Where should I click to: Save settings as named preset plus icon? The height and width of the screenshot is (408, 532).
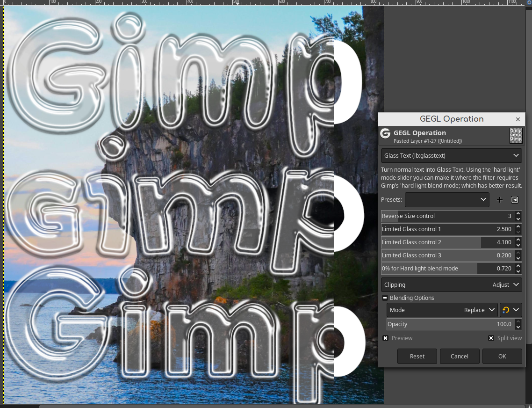(x=499, y=200)
